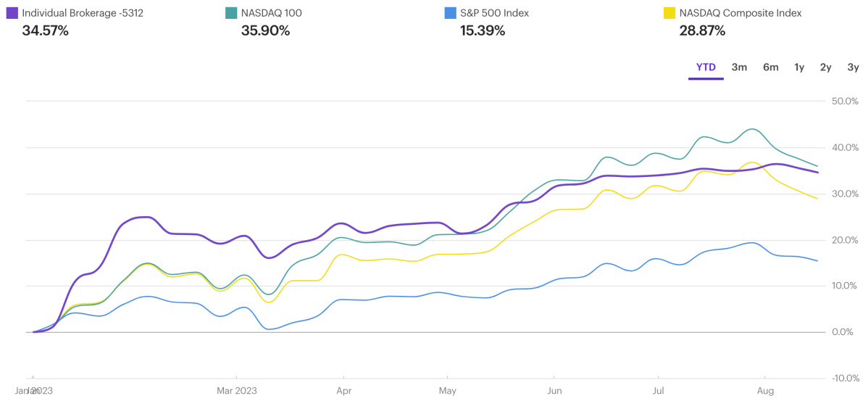Screen dimensions: 868x401
Task: Show the 1y performance range
Action: click(x=799, y=67)
